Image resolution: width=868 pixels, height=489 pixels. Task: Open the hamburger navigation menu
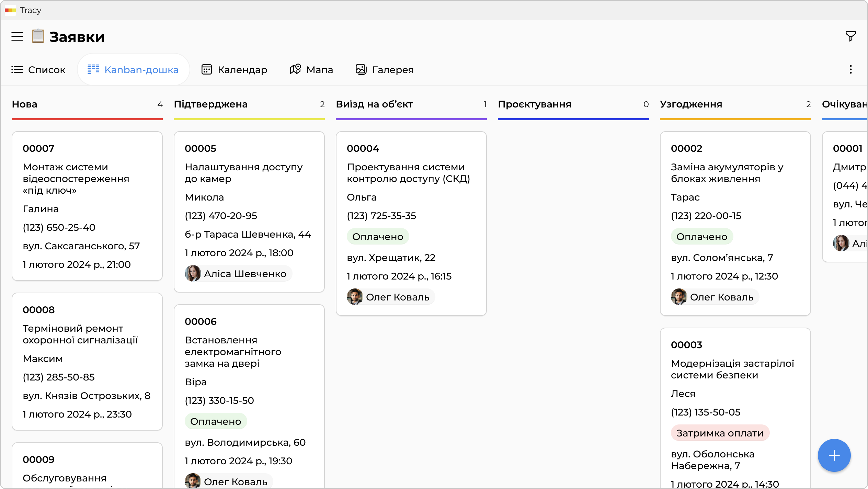coord(16,37)
